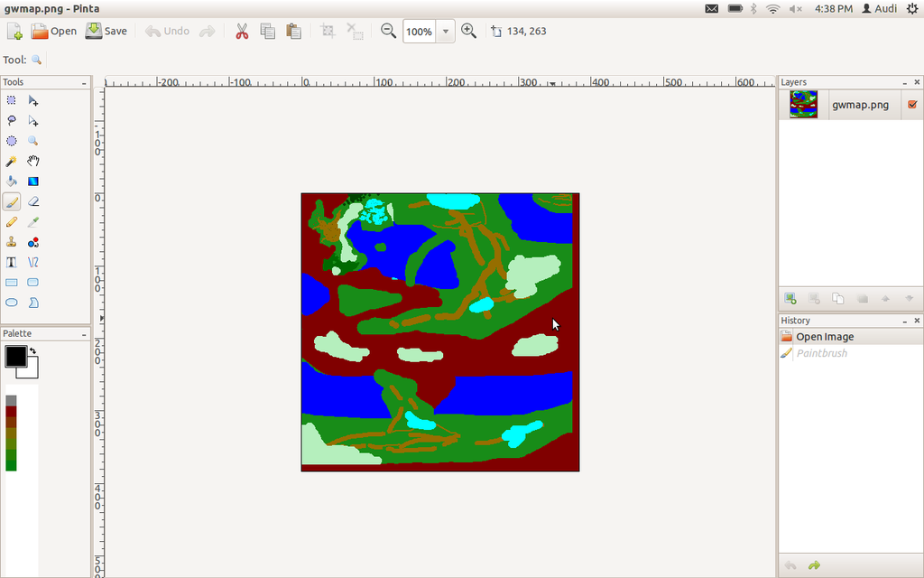Choose the Paint Bucket tool
Image resolution: width=924 pixels, height=578 pixels.
(12, 181)
